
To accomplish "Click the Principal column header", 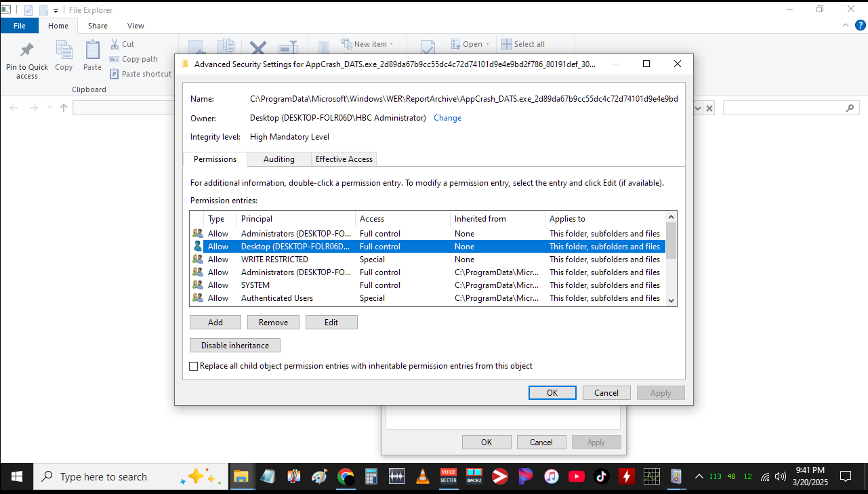I will [296, 219].
